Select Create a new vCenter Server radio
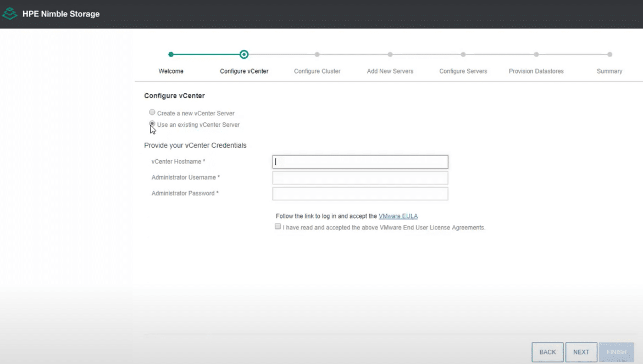The width and height of the screenshot is (643, 364). 152,112
